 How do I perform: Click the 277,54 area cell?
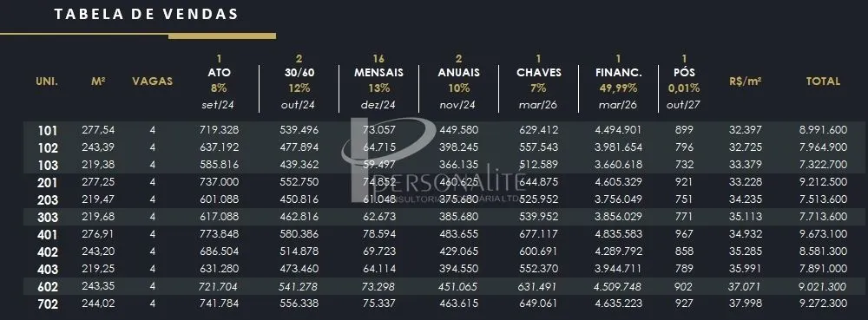coord(98,130)
